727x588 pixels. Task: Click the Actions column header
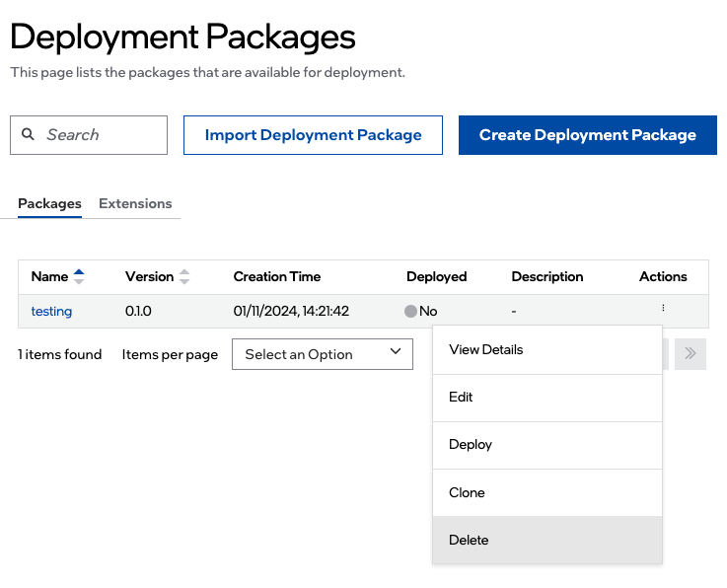click(x=663, y=277)
